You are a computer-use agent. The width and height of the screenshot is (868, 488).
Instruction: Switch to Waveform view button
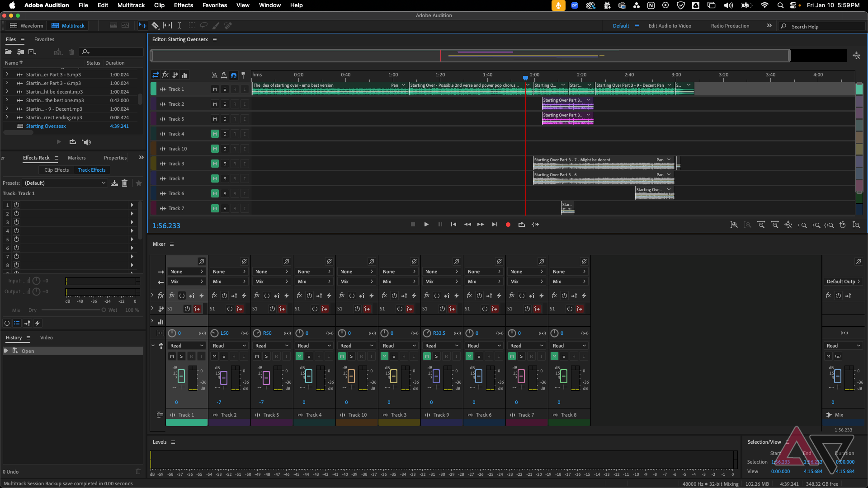pyautogui.click(x=27, y=26)
